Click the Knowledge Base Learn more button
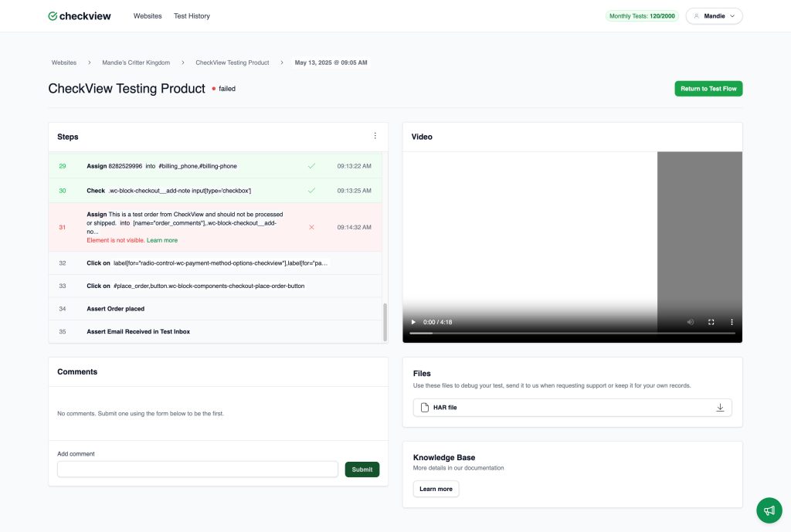Screen dimensions: 791x532 click(436, 489)
